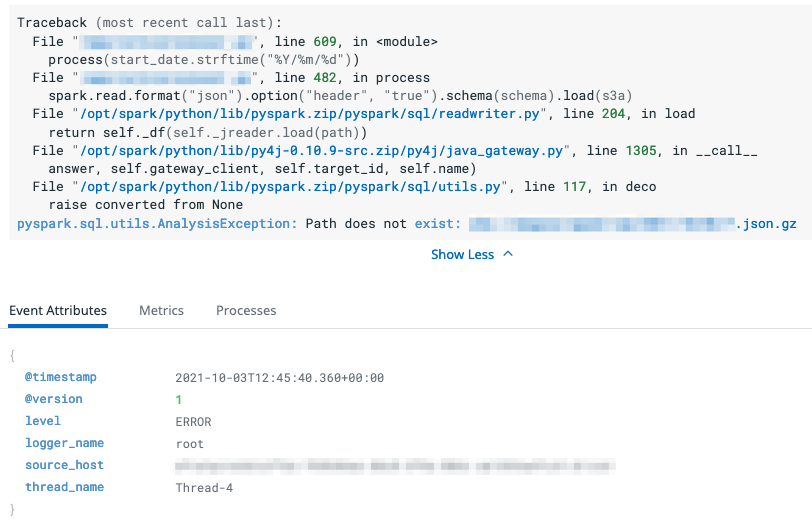Click the @timestamp attribute key

61,377
